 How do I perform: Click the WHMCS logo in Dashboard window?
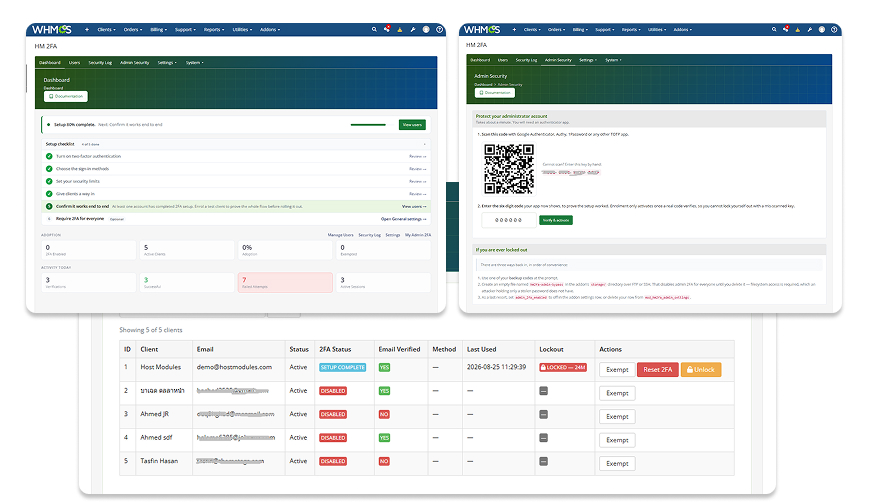[52, 30]
